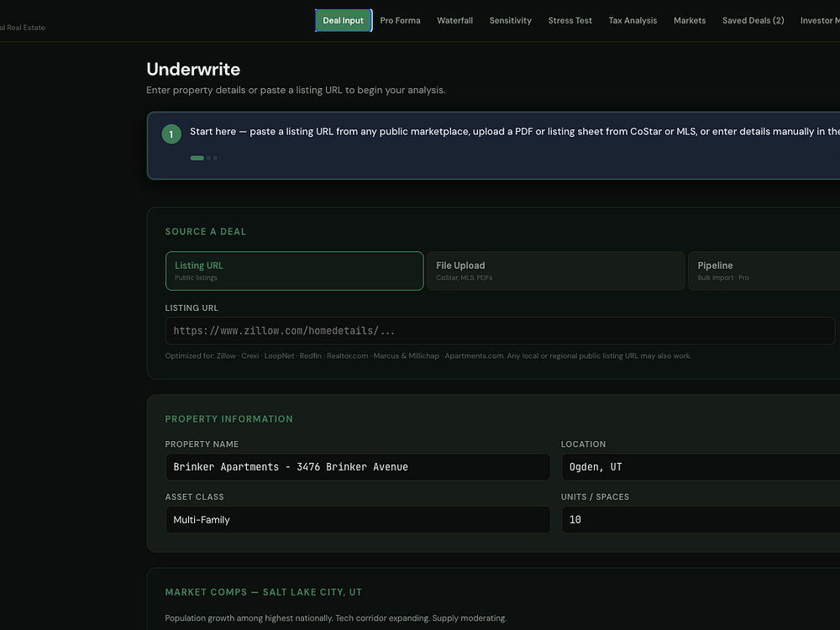
Task: Click 'MARKET COMPS — SALT LAKE CITY, UT' heading
Action: (264, 592)
